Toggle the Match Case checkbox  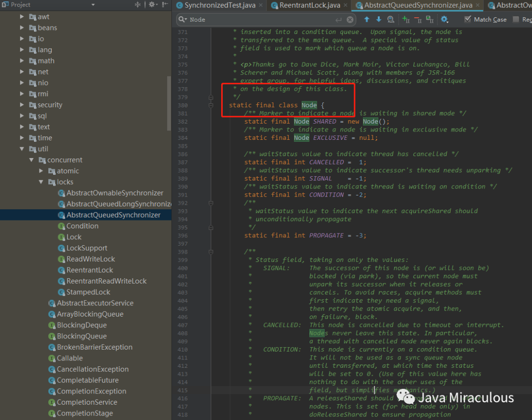[x=467, y=19]
